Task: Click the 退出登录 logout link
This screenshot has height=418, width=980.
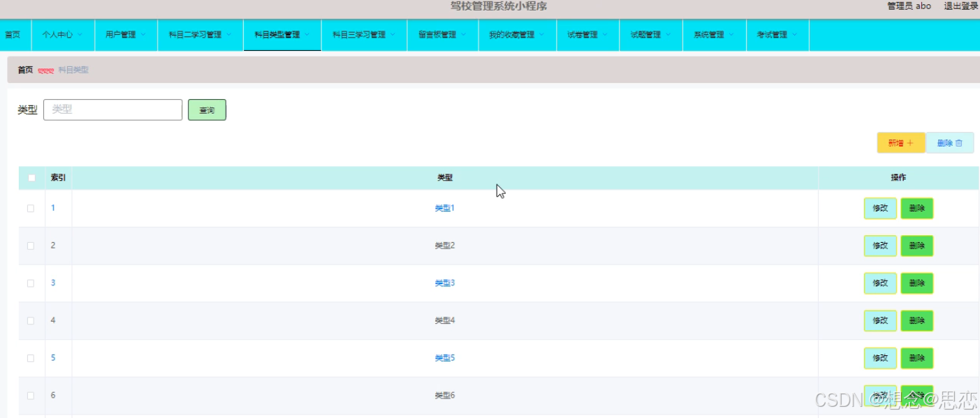Action: click(961, 6)
